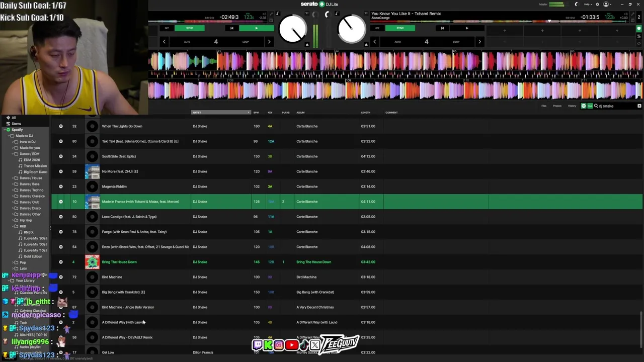Viewport: 644px width, 362px height.
Task: Jump to cue on right deck
Action: tap(442, 28)
